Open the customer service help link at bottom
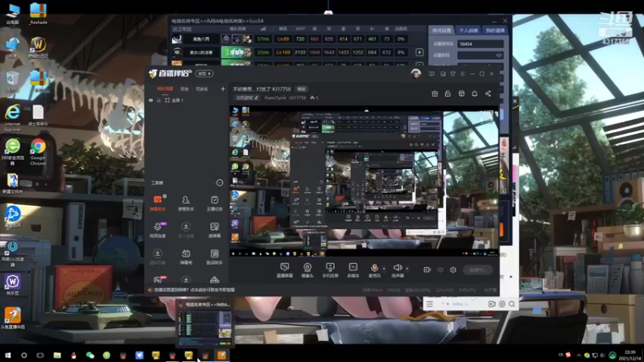Screen dimensions: 644x362 tap(194, 290)
